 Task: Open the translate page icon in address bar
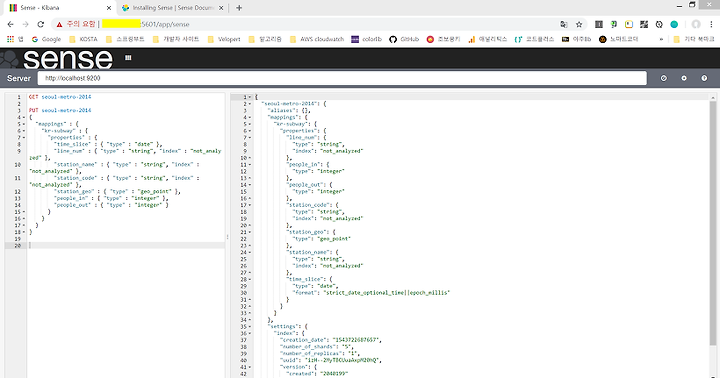click(x=564, y=24)
